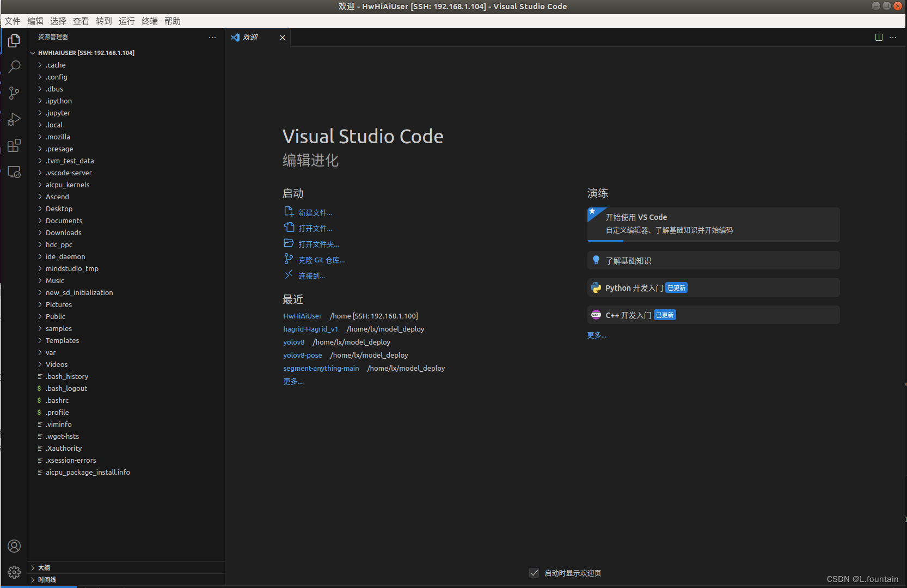
Task: Click the 打开文件 open file icon
Action: coord(289,227)
